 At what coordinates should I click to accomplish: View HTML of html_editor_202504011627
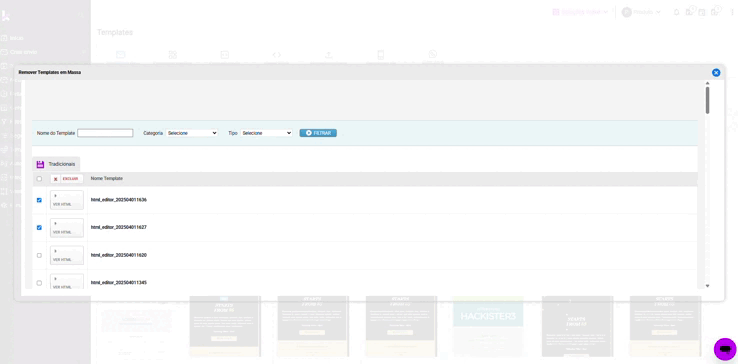(x=62, y=232)
